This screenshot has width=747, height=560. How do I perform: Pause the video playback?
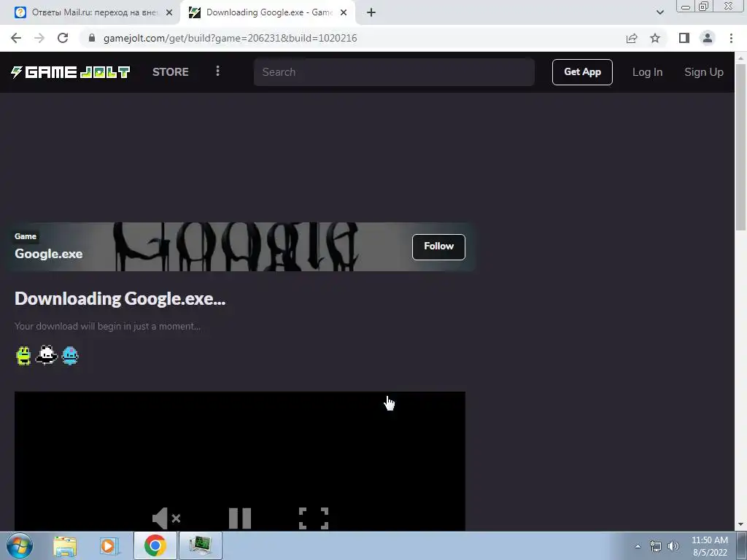click(239, 518)
